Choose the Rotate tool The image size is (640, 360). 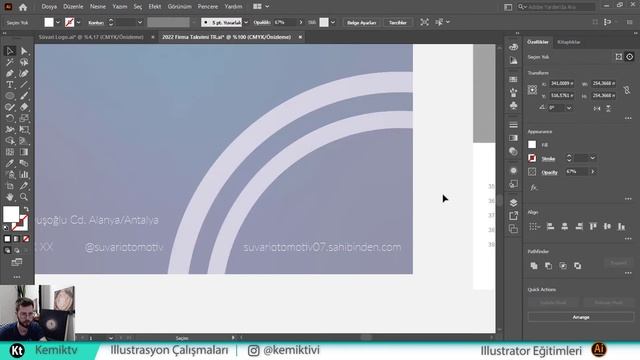click(x=10, y=118)
